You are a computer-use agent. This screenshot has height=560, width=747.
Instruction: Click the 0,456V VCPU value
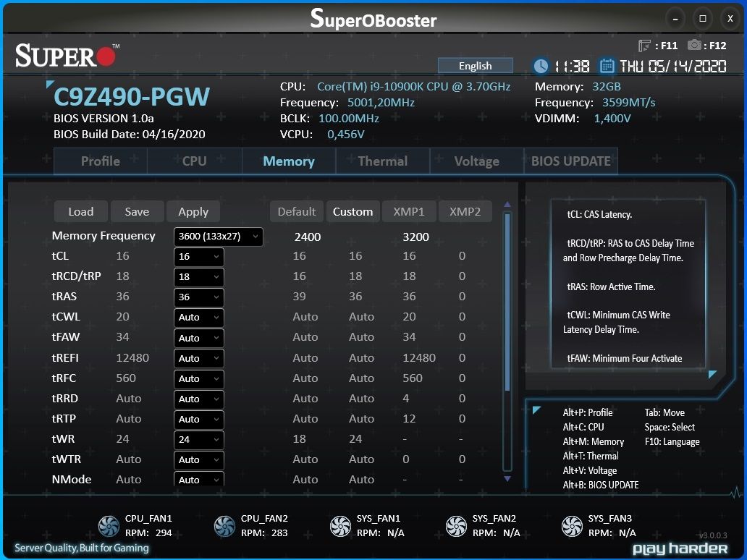(x=346, y=135)
